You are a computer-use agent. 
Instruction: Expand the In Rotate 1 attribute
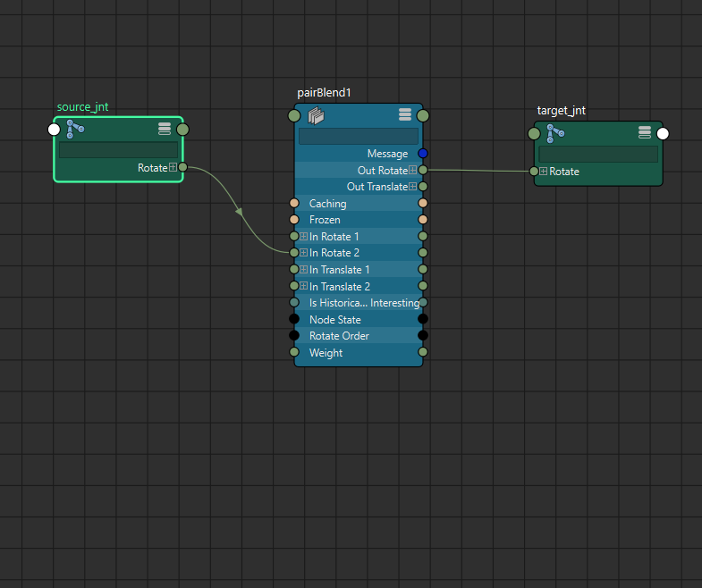[x=304, y=237]
